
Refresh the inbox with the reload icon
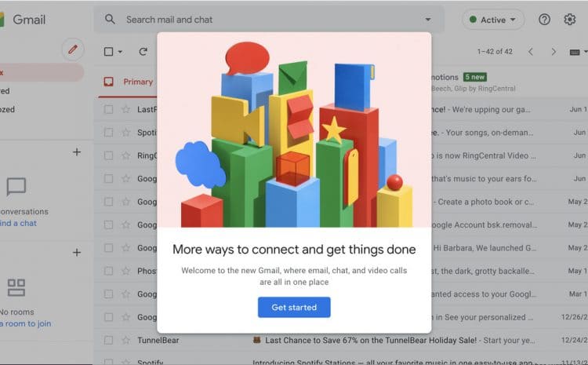(x=143, y=52)
